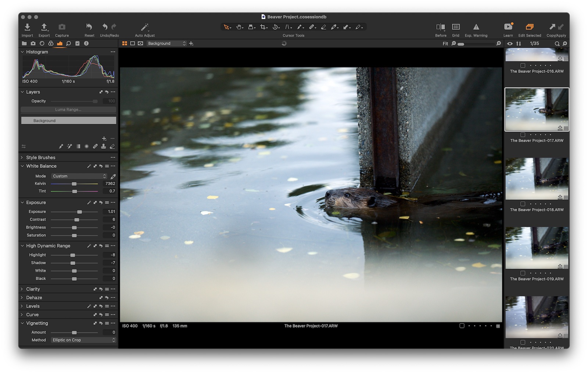This screenshot has height=373, width=588.
Task: Toggle the viewer tag checkbox beside the rating dots
Action: click(x=462, y=326)
